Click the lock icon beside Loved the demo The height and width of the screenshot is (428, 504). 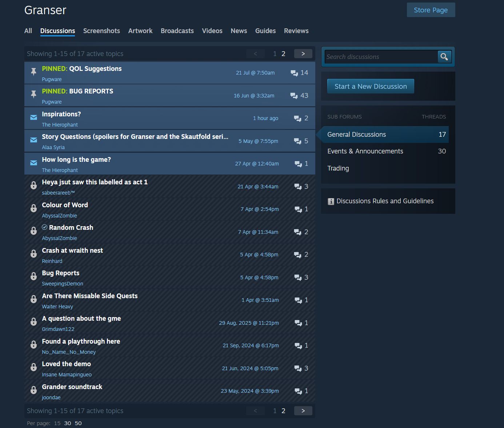(33, 367)
